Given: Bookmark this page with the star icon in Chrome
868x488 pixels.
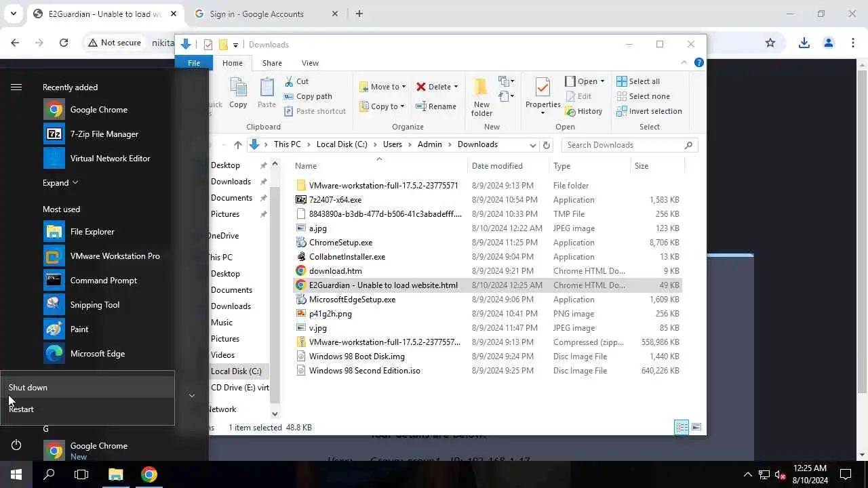Looking at the screenshot, I should [770, 43].
